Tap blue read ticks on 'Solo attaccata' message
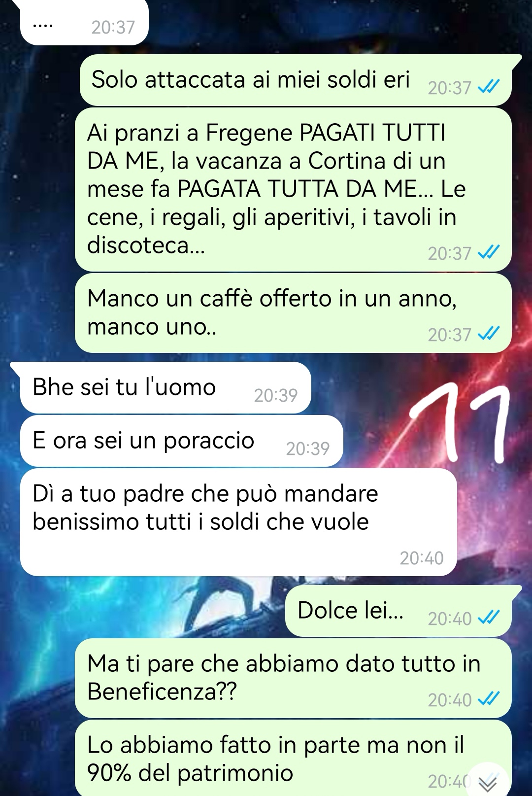Image resolution: width=532 pixels, height=796 pixels. (489, 87)
